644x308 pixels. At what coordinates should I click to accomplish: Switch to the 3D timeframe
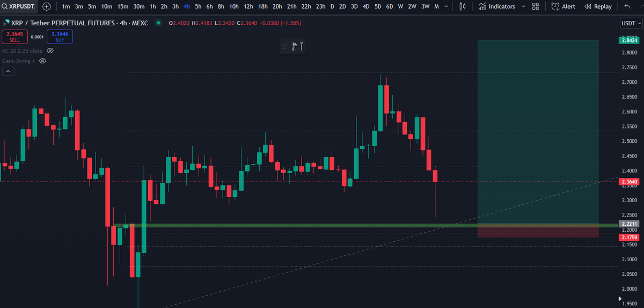(x=354, y=6)
